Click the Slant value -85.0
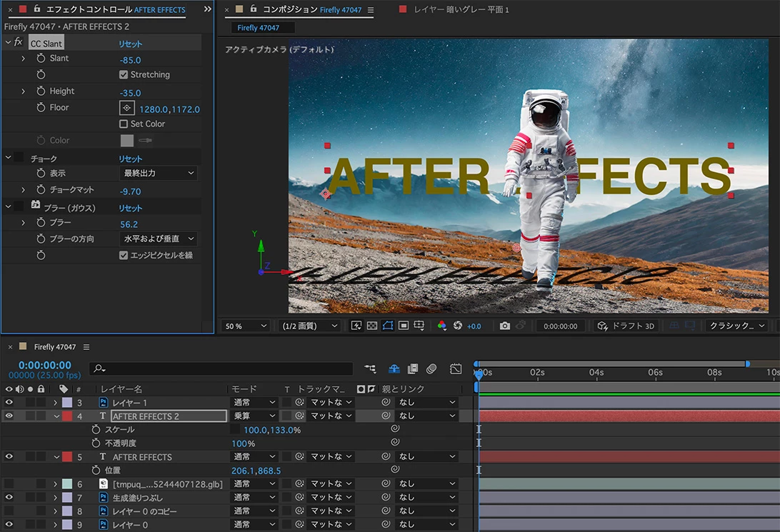This screenshot has width=780, height=532. point(130,60)
